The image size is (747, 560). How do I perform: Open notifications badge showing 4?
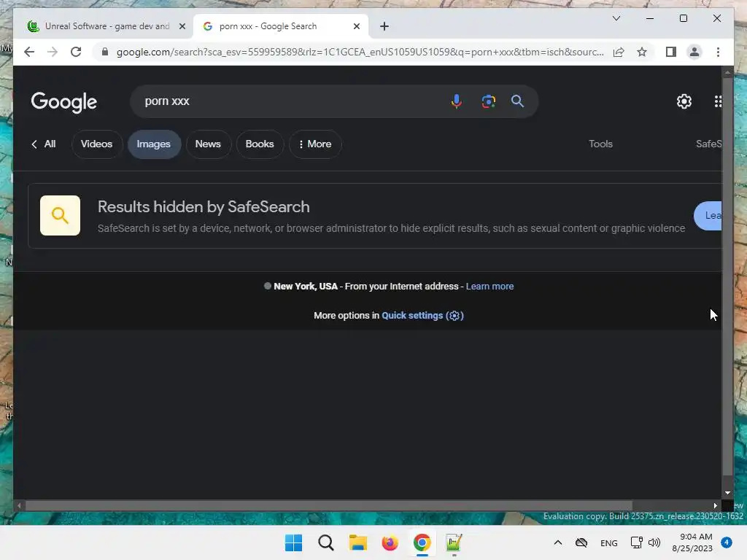tap(727, 542)
